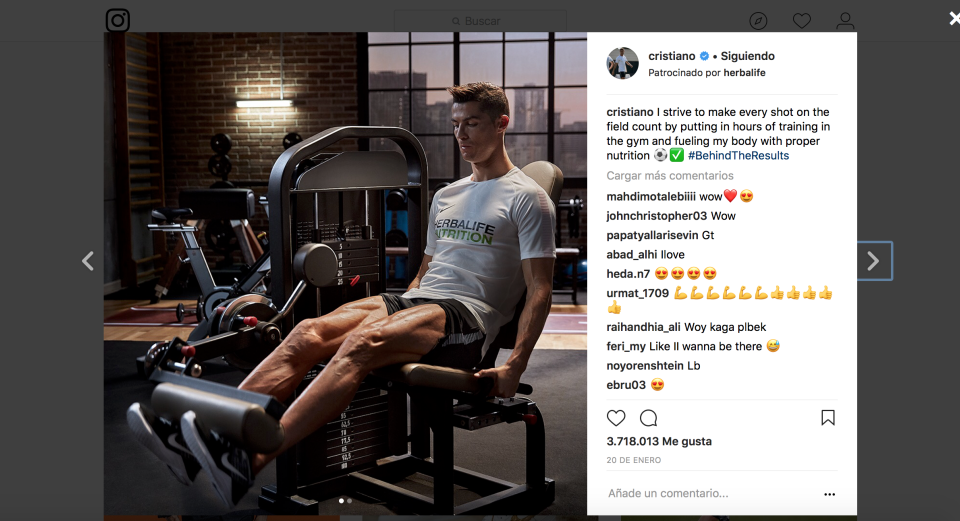Open the #BehindTheResults hashtag
The height and width of the screenshot is (521, 960).
coord(738,156)
